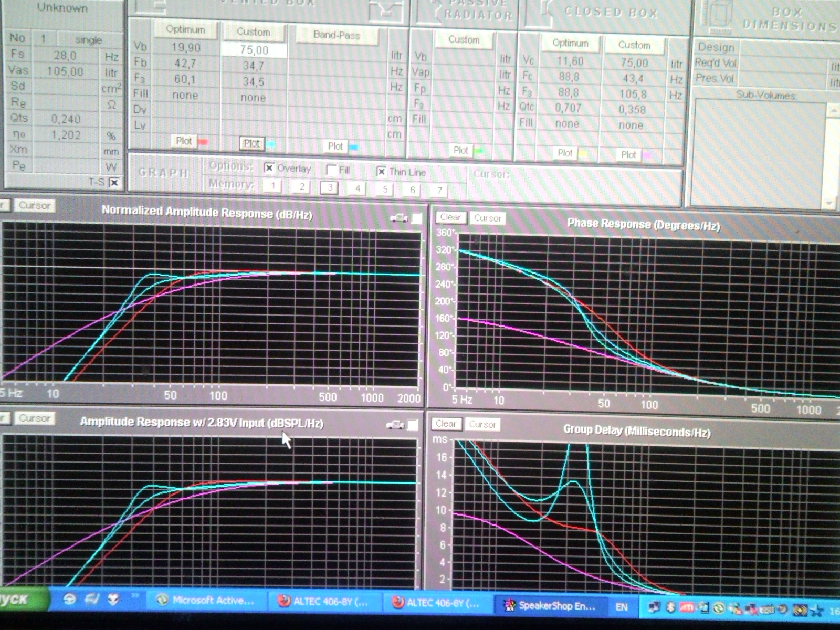Click printer icon on Amplitude Response 2.83V graph

[x=395, y=425]
